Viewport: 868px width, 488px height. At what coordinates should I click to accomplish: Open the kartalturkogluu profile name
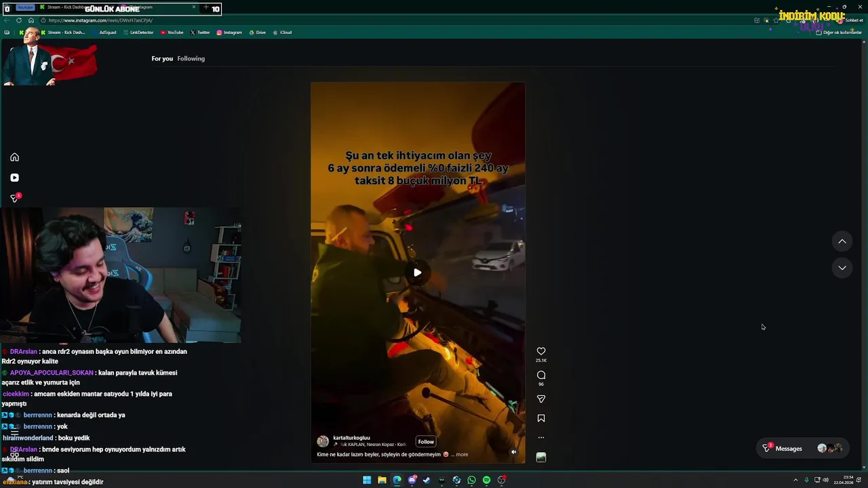[351, 438]
